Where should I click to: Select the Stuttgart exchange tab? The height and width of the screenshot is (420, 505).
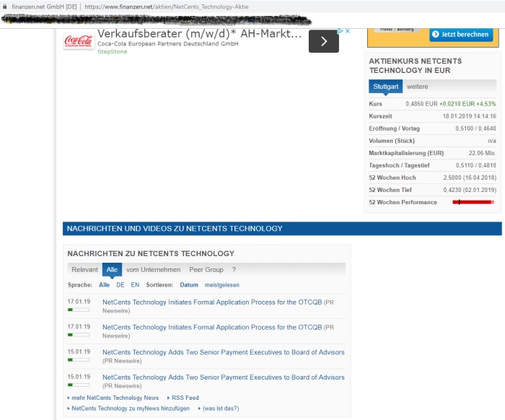(x=385, y=87)
